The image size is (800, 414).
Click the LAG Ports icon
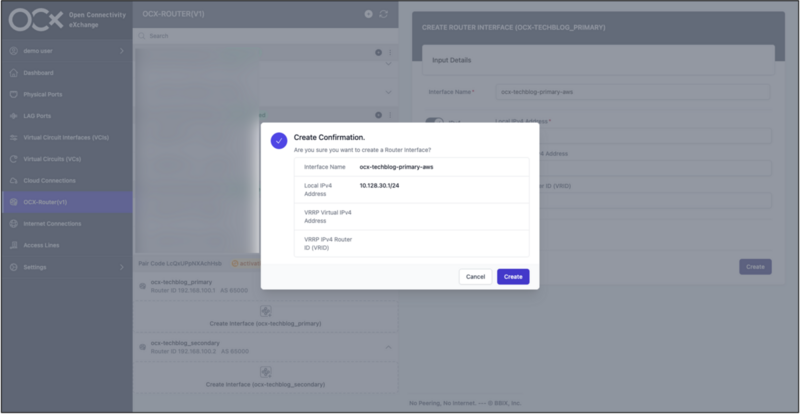(14, 116)
